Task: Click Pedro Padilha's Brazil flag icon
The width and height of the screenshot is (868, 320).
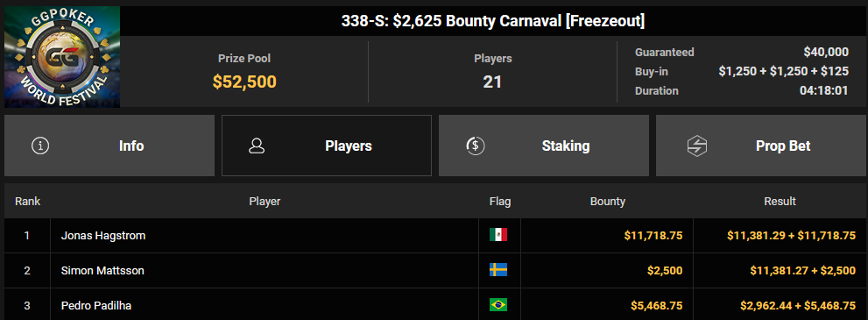Action: tap(498, 305)
